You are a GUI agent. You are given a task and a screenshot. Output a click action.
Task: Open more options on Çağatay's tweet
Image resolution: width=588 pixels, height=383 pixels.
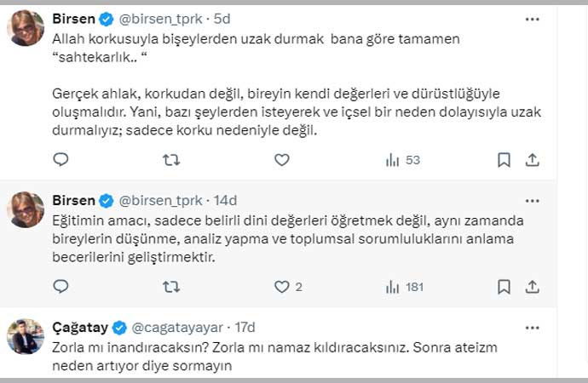click(x=532, y=327)
